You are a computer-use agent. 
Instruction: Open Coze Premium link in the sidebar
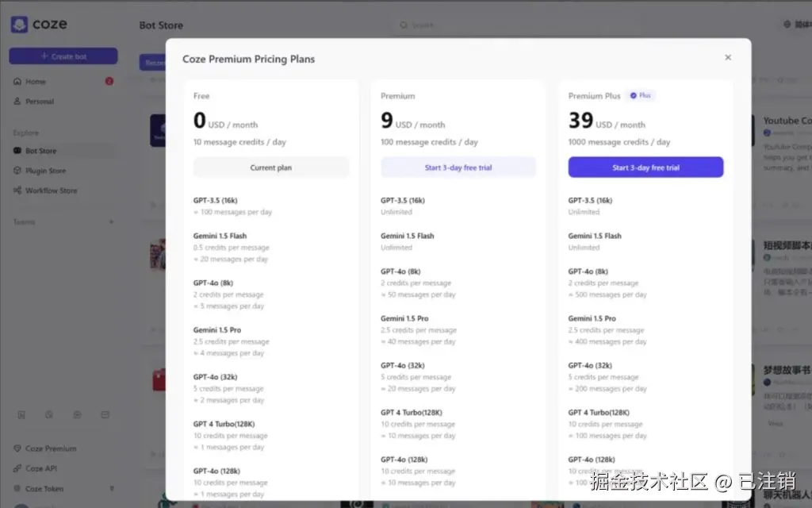coord(51,448)
